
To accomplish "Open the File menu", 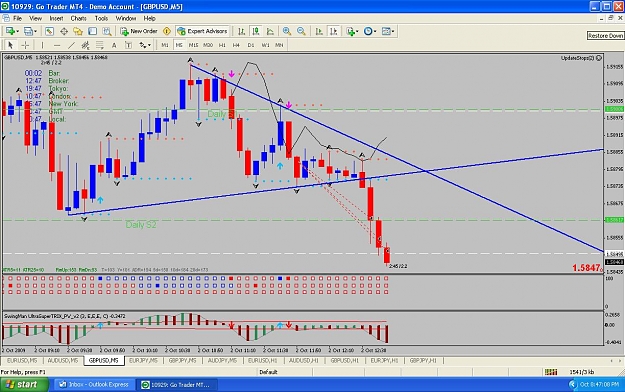I will tap(18, 18).
